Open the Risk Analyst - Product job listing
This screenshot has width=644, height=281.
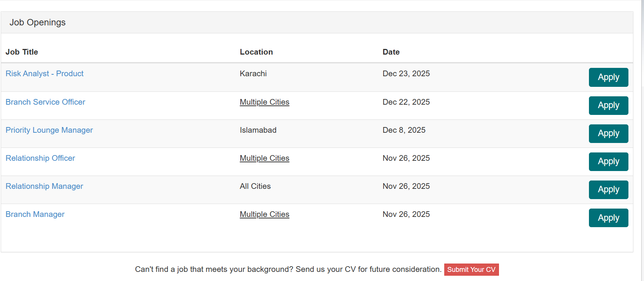(x=44, y=74)
